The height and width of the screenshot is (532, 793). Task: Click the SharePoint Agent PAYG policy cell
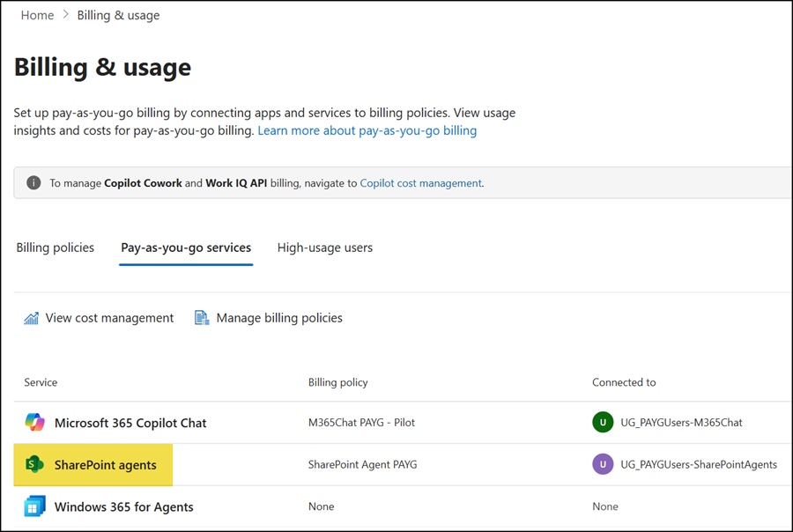(363, 464)
